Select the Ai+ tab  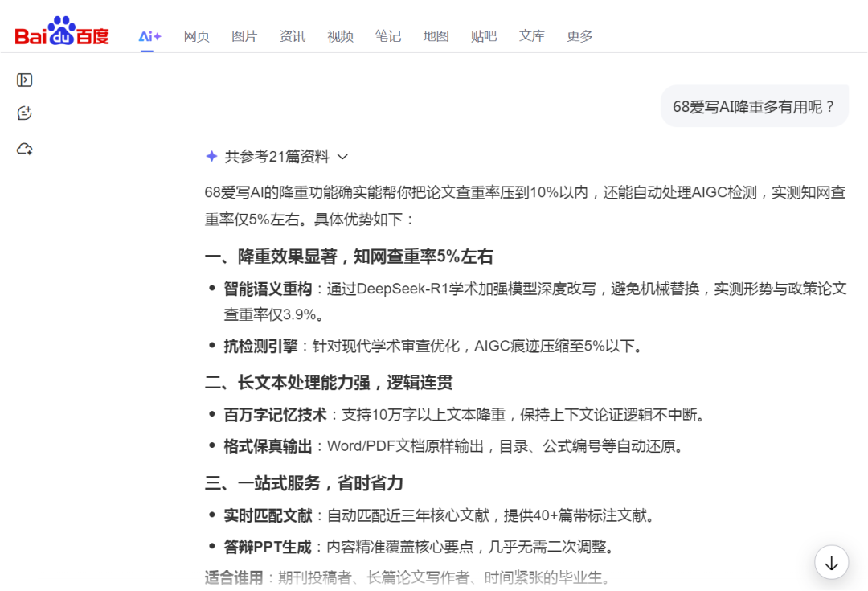(x=149, y=36)
